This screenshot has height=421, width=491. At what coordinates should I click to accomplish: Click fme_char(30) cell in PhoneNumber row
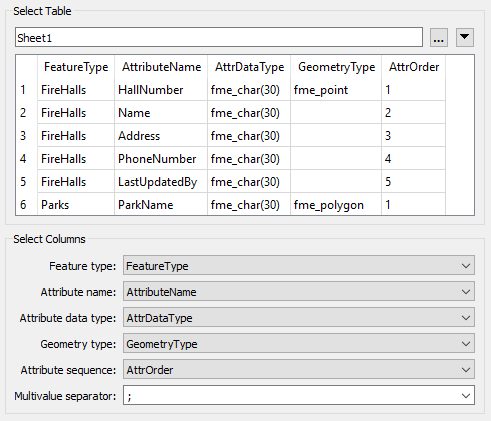(249, 159)
